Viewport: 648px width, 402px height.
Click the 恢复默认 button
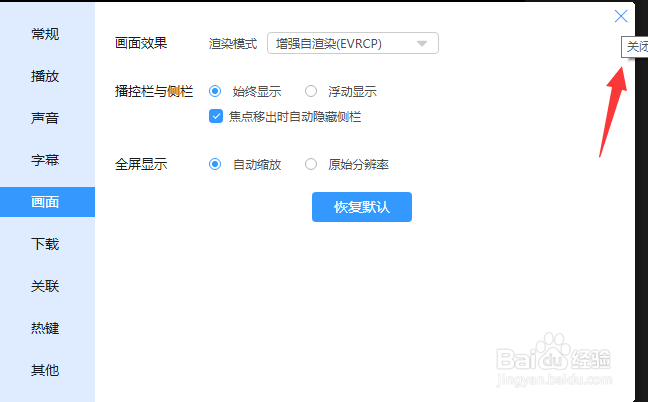[362, 207]
